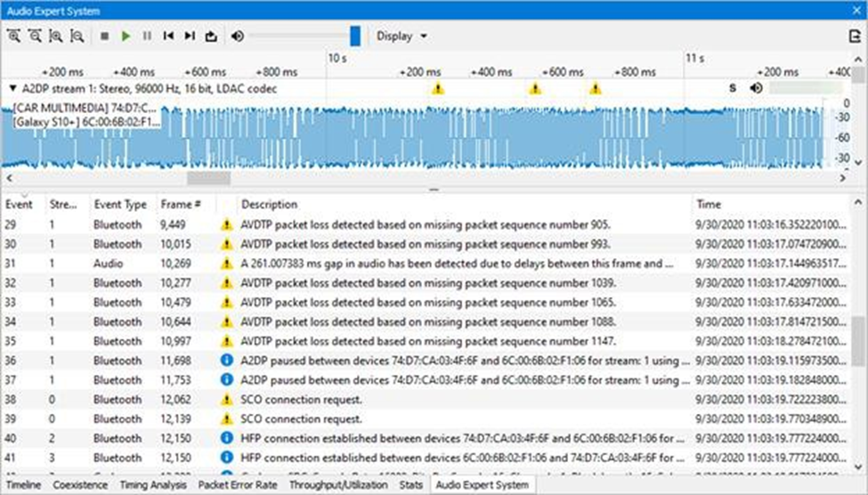Click the [CAR MULTIMEDIA] device label
The width and height of the screenshot is (868, 495).
(85, 108)
